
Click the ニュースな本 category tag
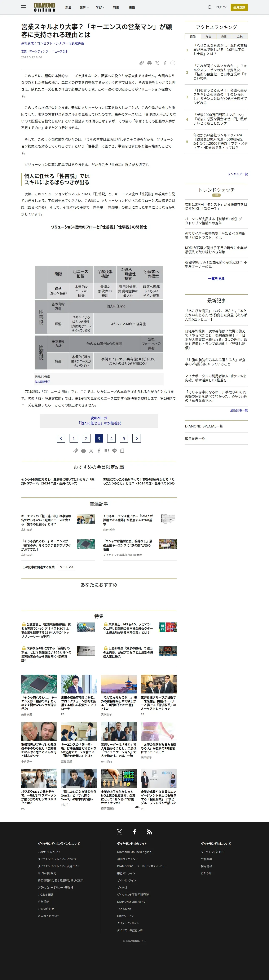60,51
